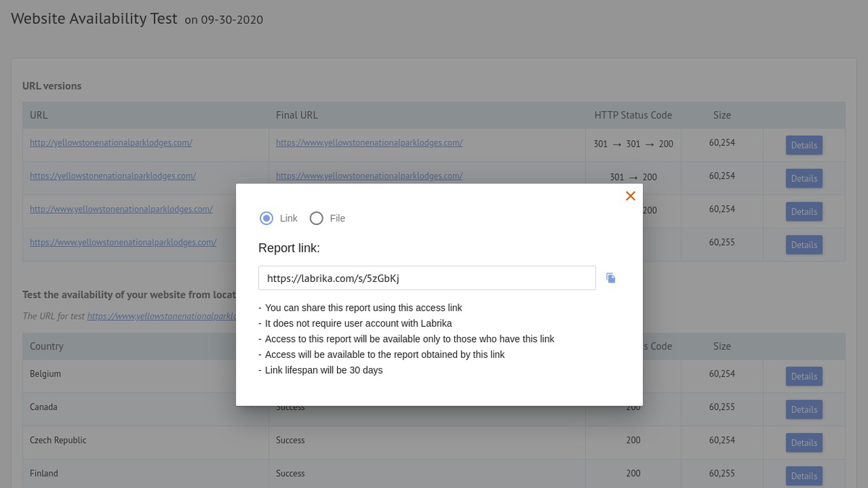Open http://www.yellowstonenationalparklodges.com/ link
Image resolution: width=868 pixels, height=488 pixels.
pyautogui.click(x=121, y=209)
